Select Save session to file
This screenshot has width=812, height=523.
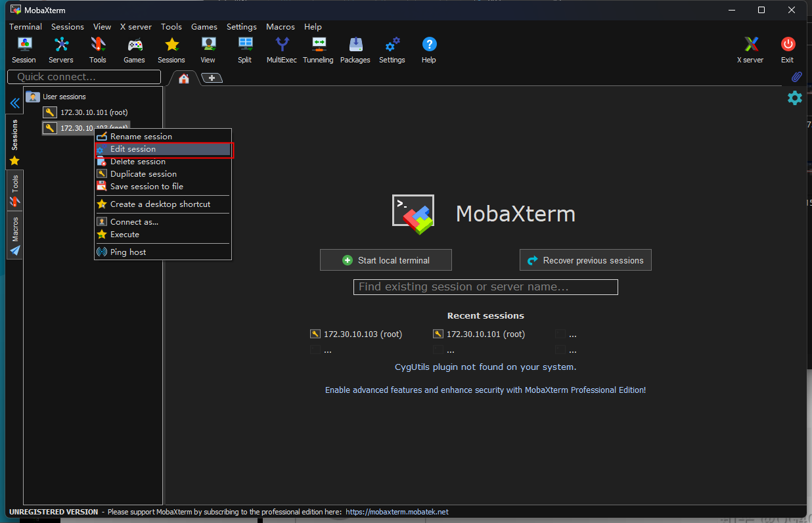tap(163, 187)
